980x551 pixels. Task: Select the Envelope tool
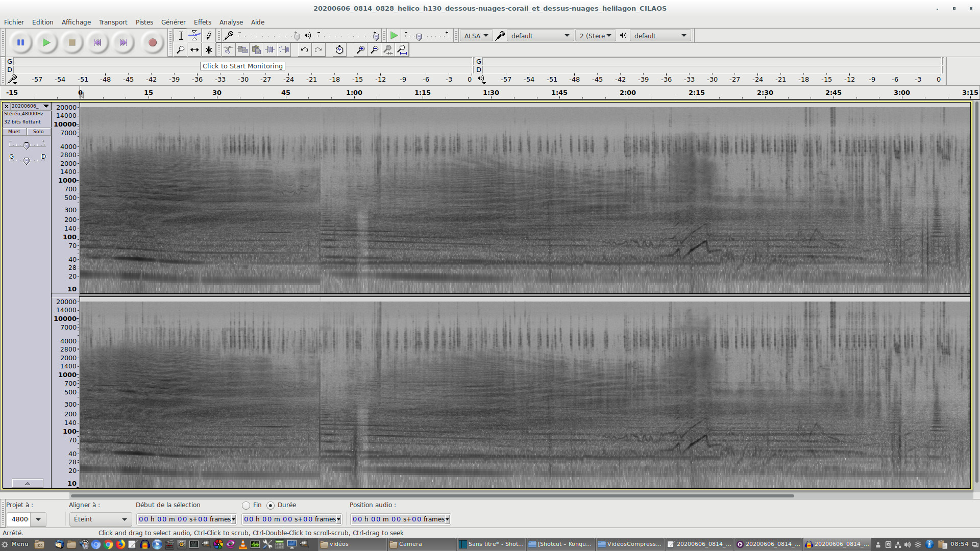pyautogui.click(x=194, y=35)
